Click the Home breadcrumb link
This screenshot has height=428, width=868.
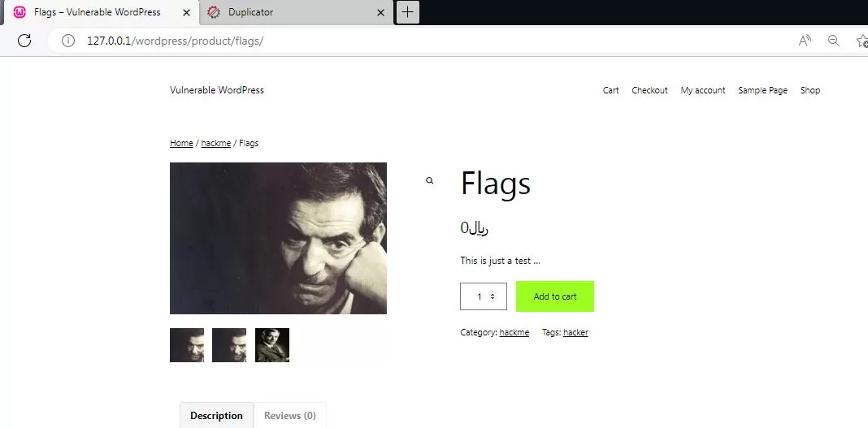(x=181, y=143)
